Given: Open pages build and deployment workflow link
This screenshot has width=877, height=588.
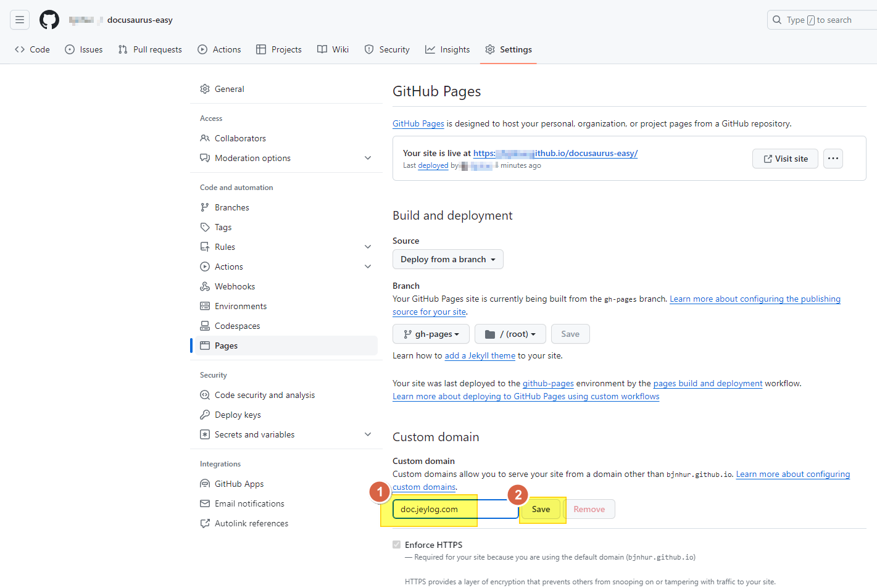Looking at the screenshot, I should [x=708, y=383].
